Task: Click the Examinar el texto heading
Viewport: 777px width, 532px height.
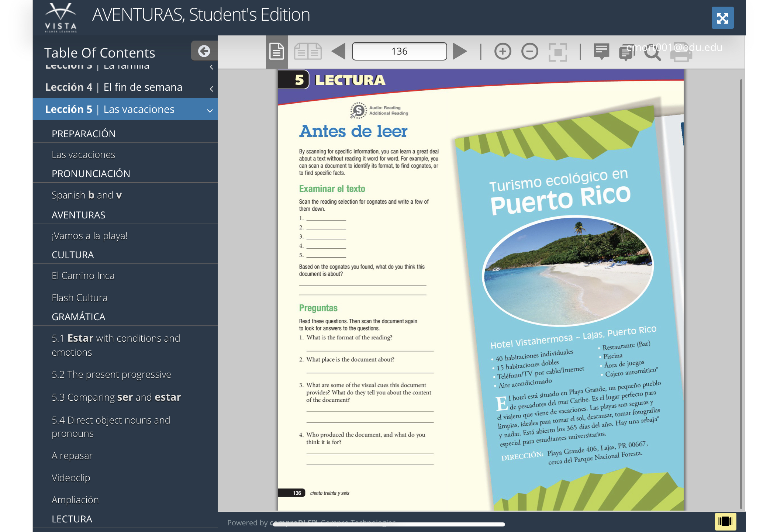Action: click(x=332, y=189)
